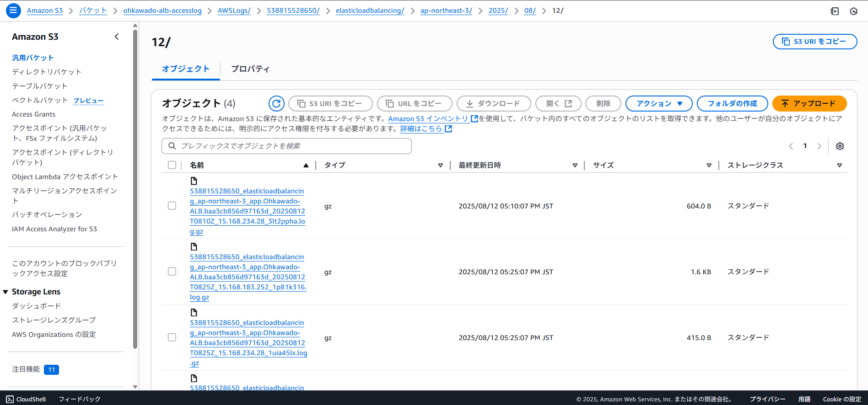This screenshot has width=868, height=405.
Task: Check the 3lt2ppha.log.gz object checkbox
Action: click(x=172, y=206)
